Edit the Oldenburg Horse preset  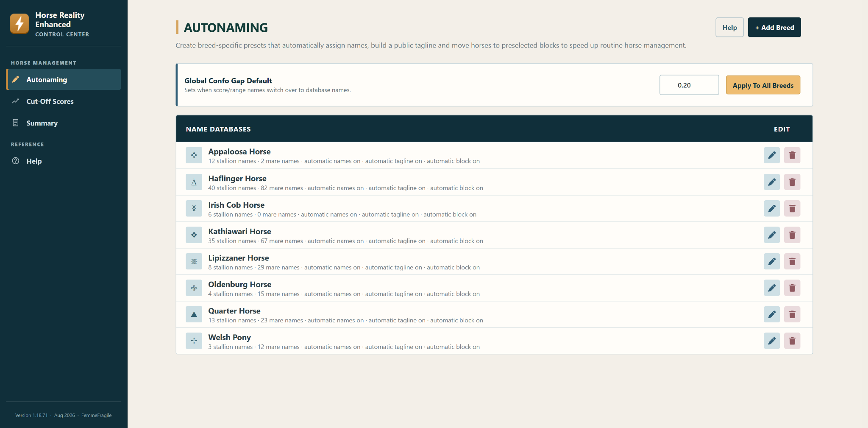coord(772,288)
